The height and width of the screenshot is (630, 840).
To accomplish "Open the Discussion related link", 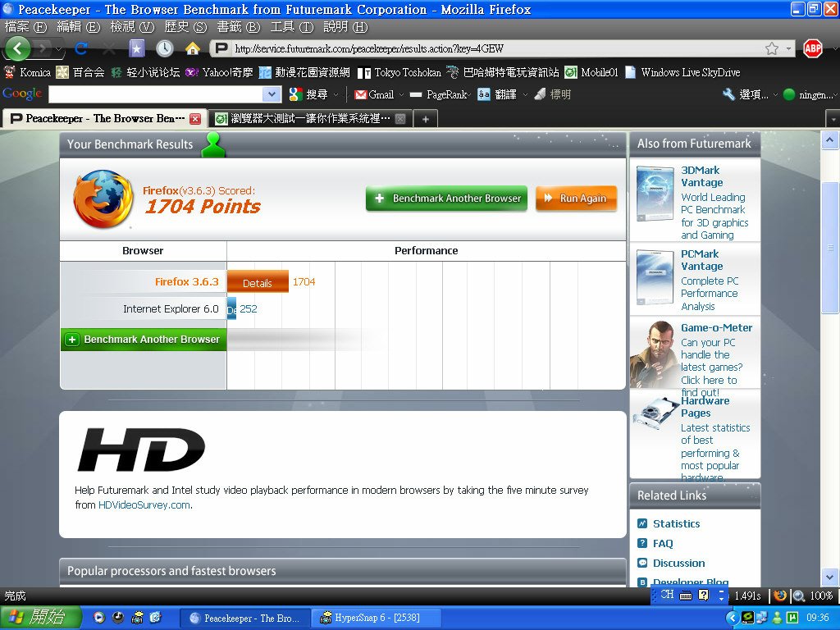I will 678,564.
